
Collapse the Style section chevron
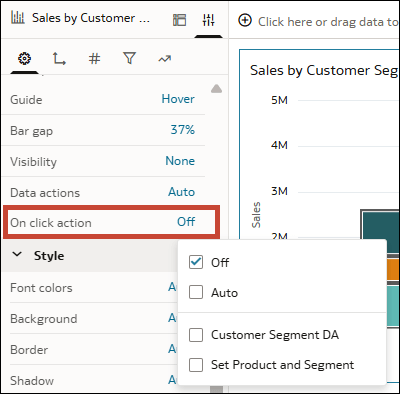pyautogui.click(x=17, y=255)
